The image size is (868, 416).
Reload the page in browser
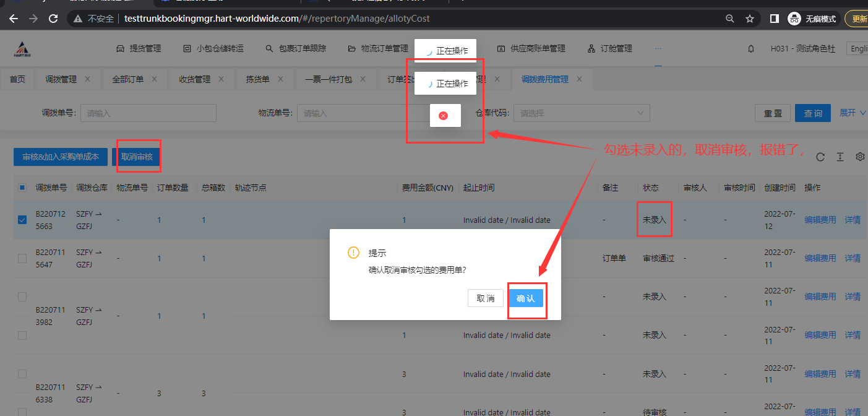(53, 19)
